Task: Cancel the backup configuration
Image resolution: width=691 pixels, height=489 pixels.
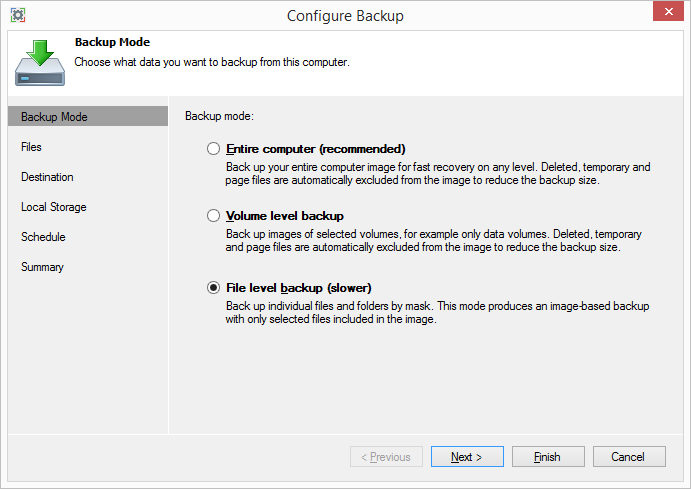Action: pos(629,457)
